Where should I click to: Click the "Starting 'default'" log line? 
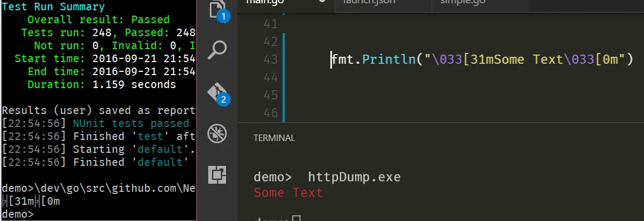click(99, 149)
